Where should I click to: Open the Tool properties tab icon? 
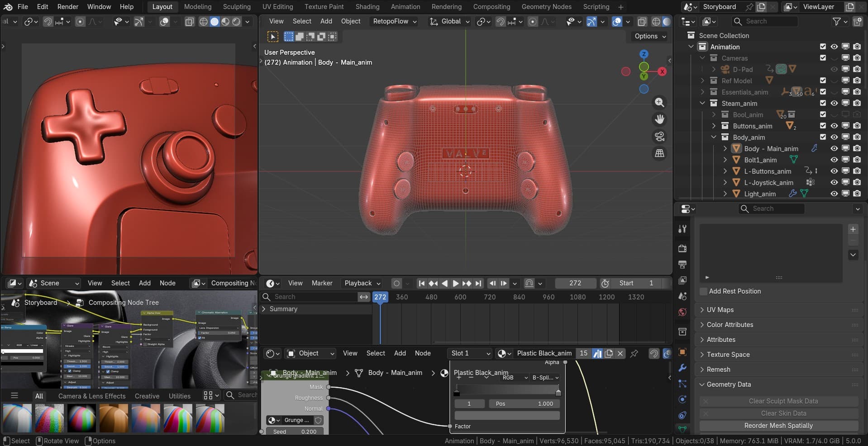pyautogui.click(x=682, y=229)
